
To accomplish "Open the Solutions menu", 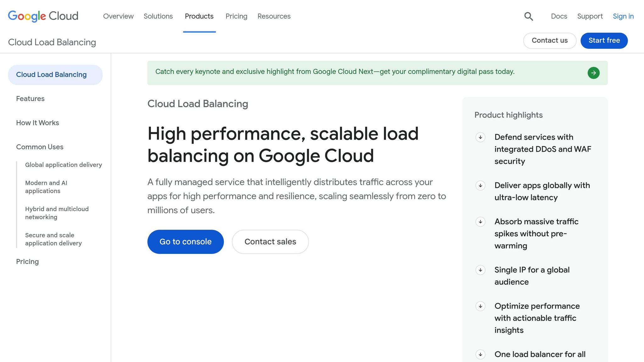I will pos(158,16).
